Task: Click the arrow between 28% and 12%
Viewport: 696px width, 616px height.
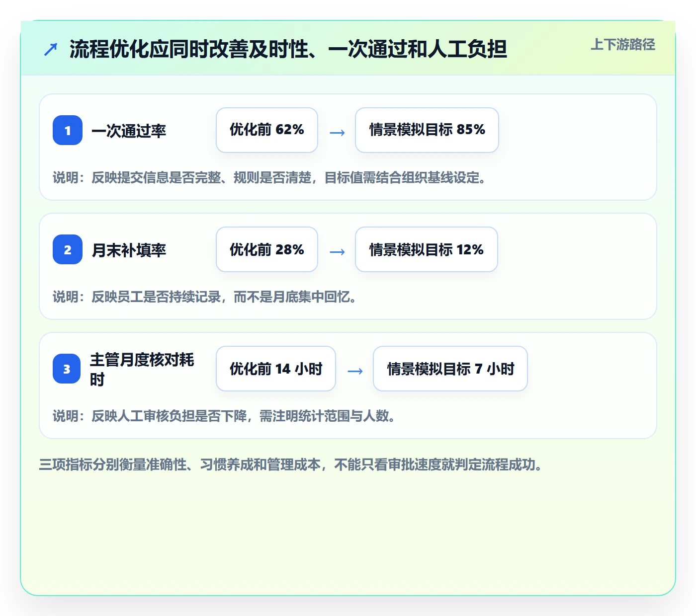Action: 337,252
